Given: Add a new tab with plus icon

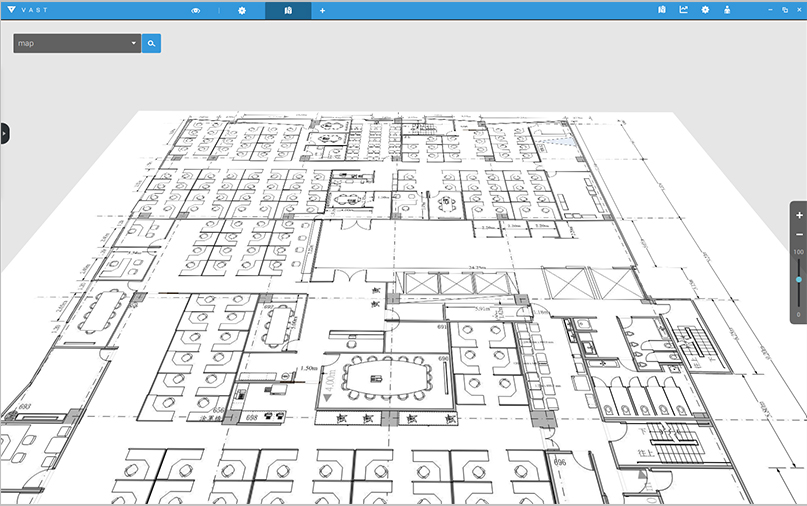Looking at the screenshot, I should click(322, 10).
